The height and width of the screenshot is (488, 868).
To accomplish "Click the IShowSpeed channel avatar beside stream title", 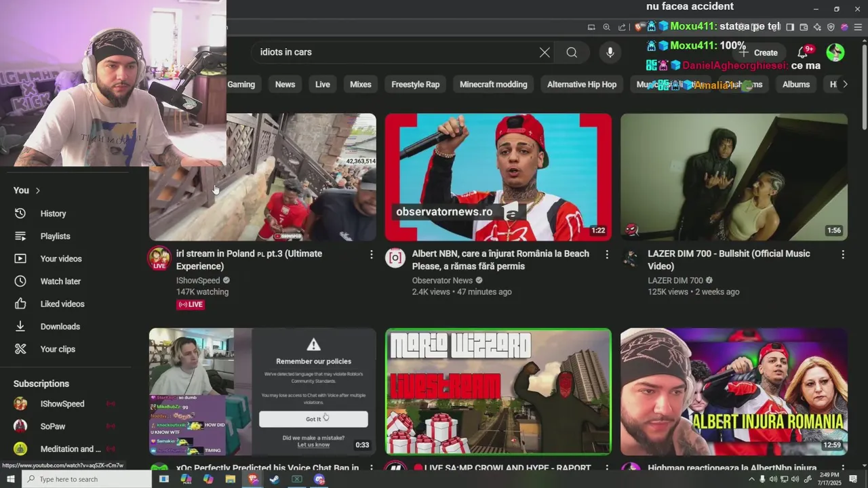I will (159, 258).
